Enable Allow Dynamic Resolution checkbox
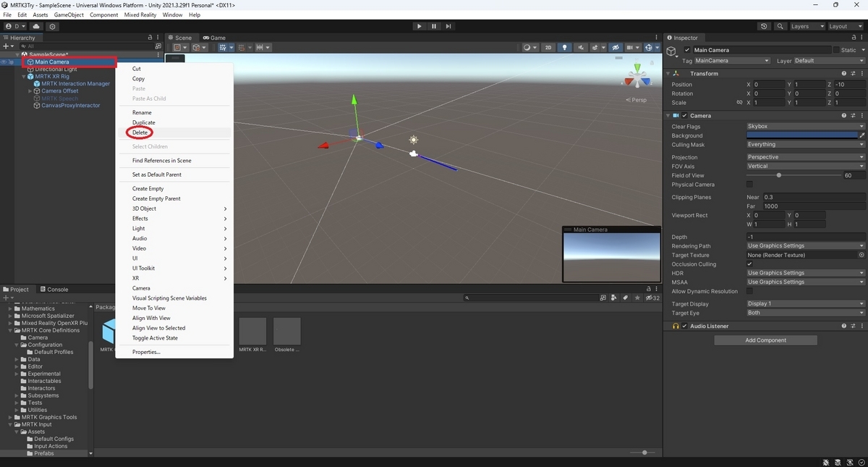Image resolution: width=868 pixels, height=467 pixels. (x=749, y=291)
